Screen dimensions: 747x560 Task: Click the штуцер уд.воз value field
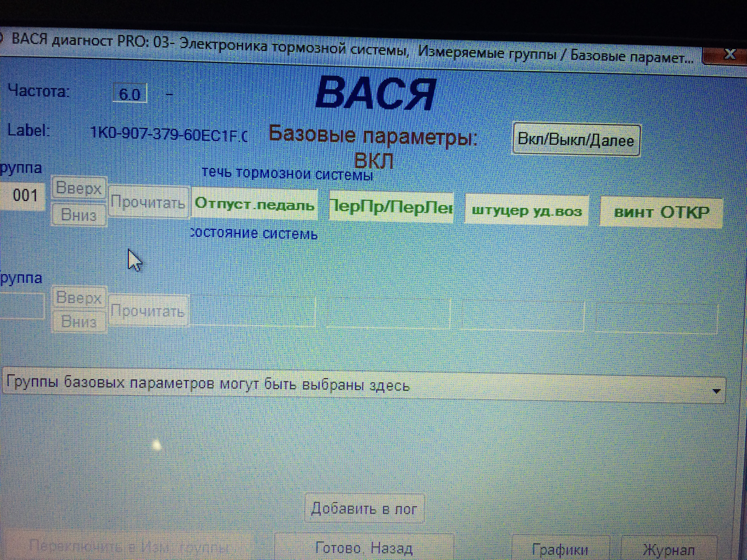click(x=527, y=211)
